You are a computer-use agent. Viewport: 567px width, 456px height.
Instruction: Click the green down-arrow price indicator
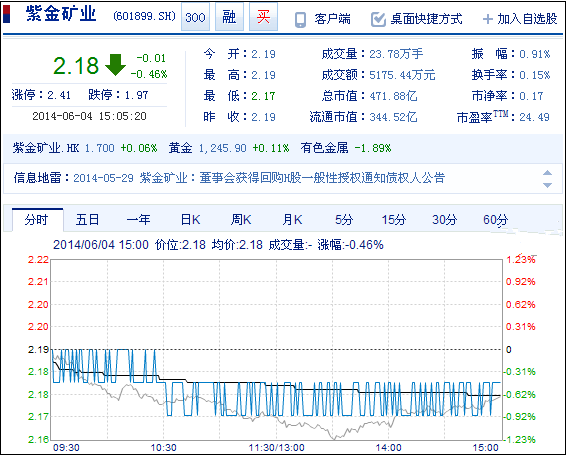pos(115,65)
